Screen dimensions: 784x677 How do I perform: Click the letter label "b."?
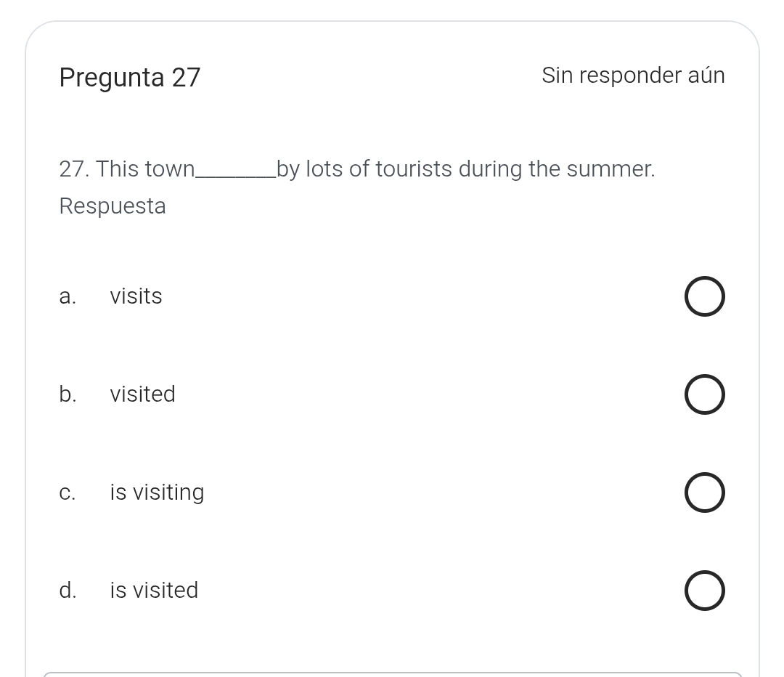(x=68, y=394)
